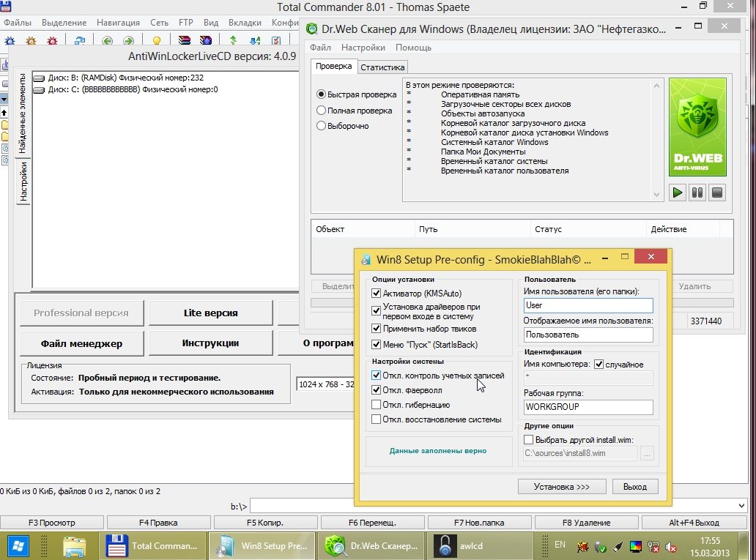
Task: Open the Настройки menu in Dr.Web
Action: (x=363, y=48)
